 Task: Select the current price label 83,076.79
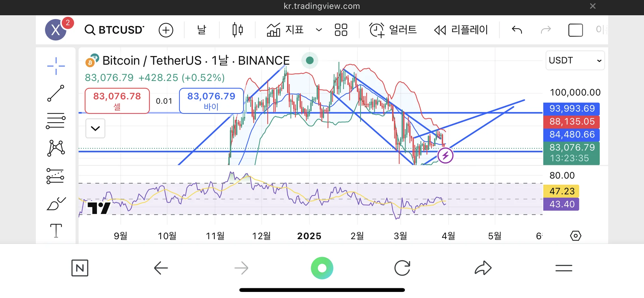point(572,153)
